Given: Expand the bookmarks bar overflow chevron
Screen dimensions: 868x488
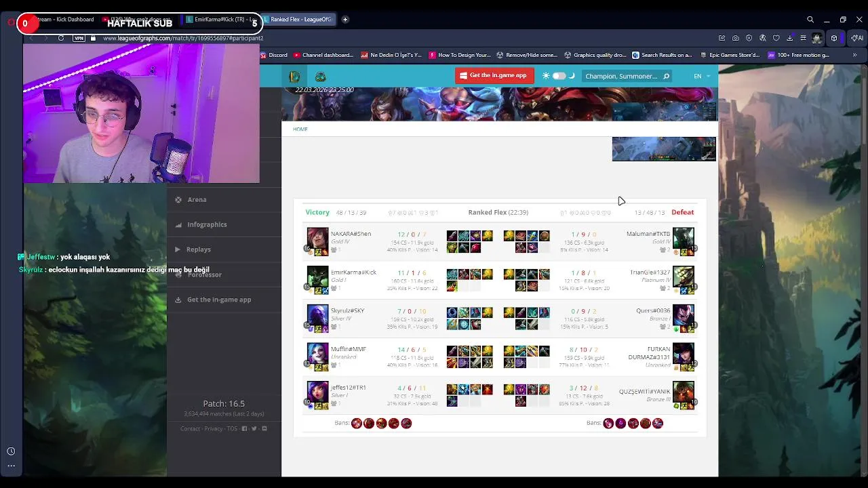Looking at the screenshot, I should (854, 55).
